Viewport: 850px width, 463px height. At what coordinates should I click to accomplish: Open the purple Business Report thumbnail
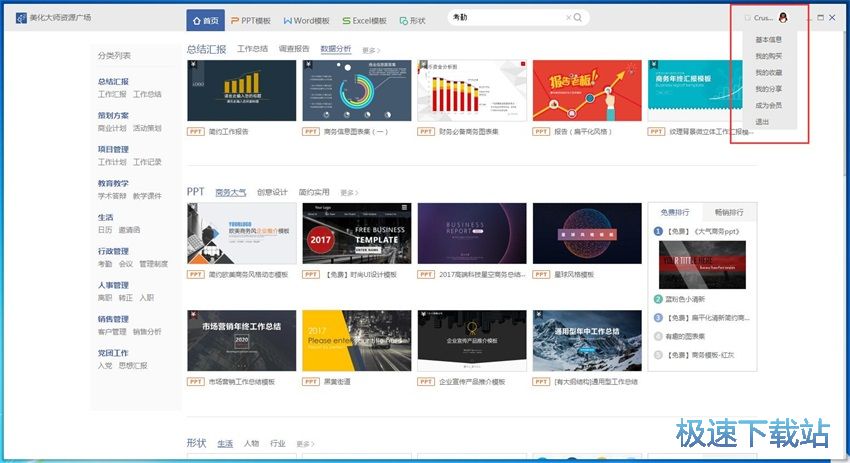point(472,233)
